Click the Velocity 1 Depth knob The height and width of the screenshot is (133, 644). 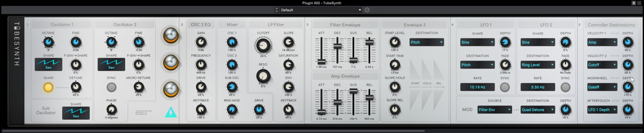coord(627,42)
